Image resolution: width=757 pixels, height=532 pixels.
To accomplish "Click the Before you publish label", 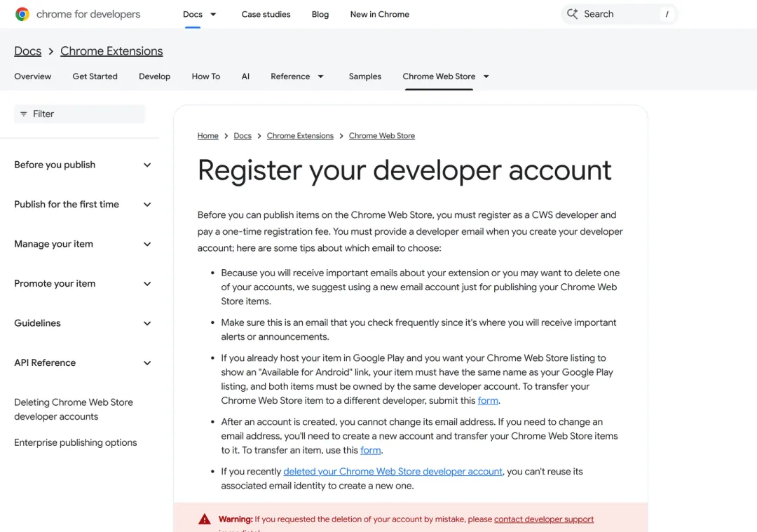I will tap(55, 165).
